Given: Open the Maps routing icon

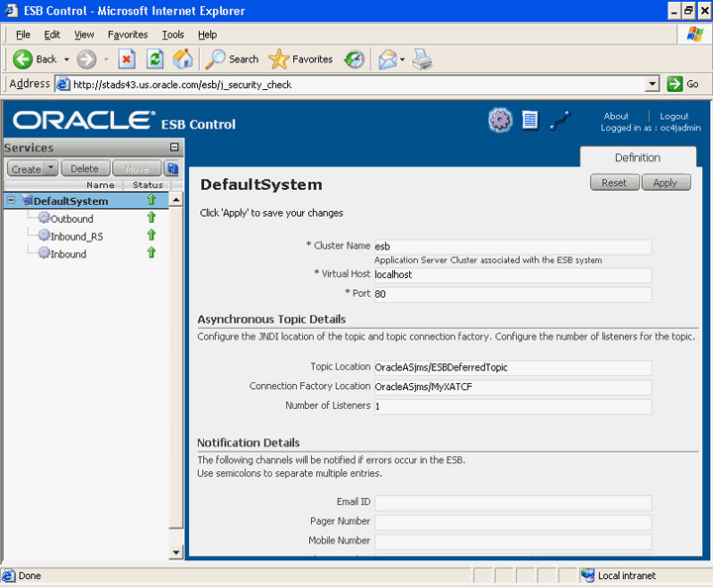Looking at the screenshot, I should (560, 122).
